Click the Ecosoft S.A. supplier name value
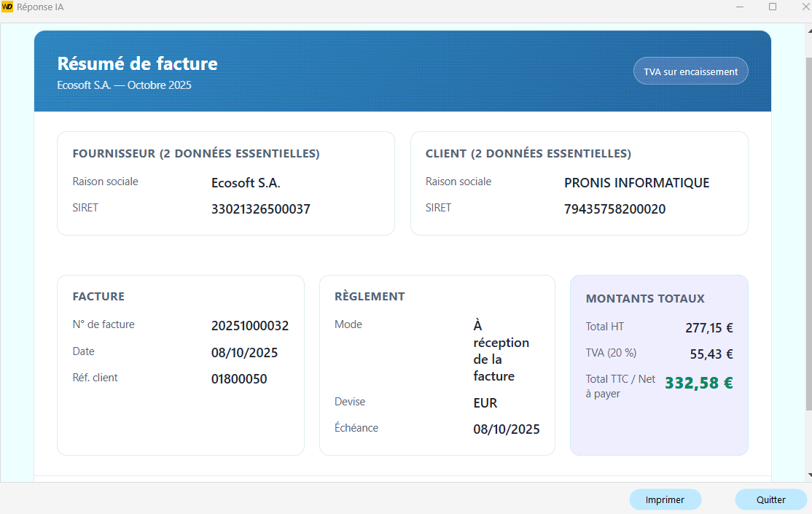 click(246, 183)
